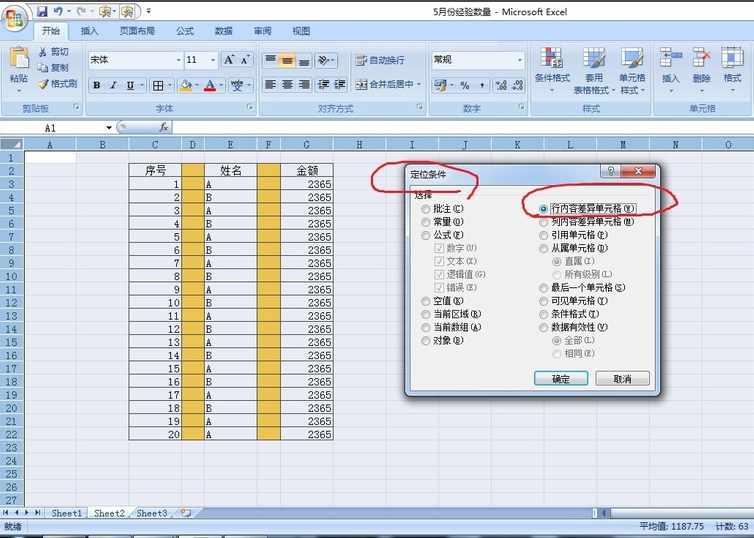Select 列内容差异单元格 radio option
Image resolution: width=754 pixels, height=538 pixels.
tap(543, 222)
